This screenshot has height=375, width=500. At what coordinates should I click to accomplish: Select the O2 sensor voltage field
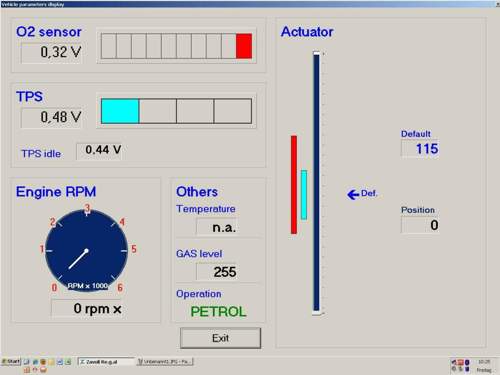[x=52, y=53]
